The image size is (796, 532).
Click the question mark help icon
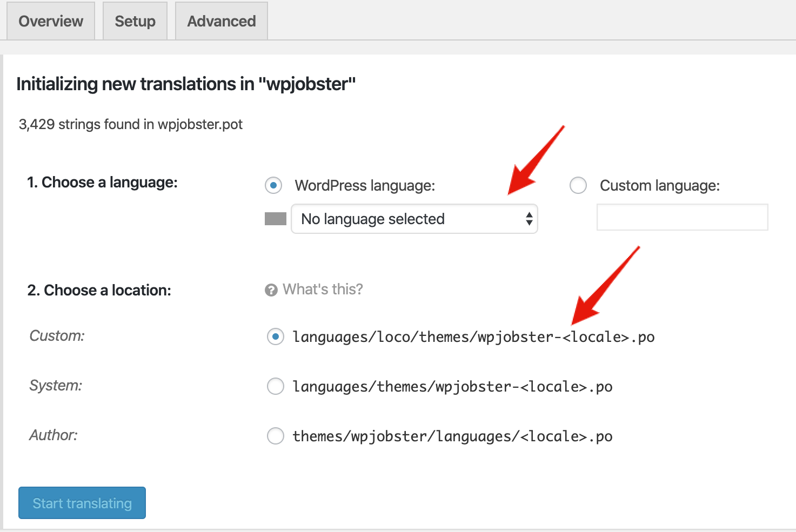coord(271,290)
